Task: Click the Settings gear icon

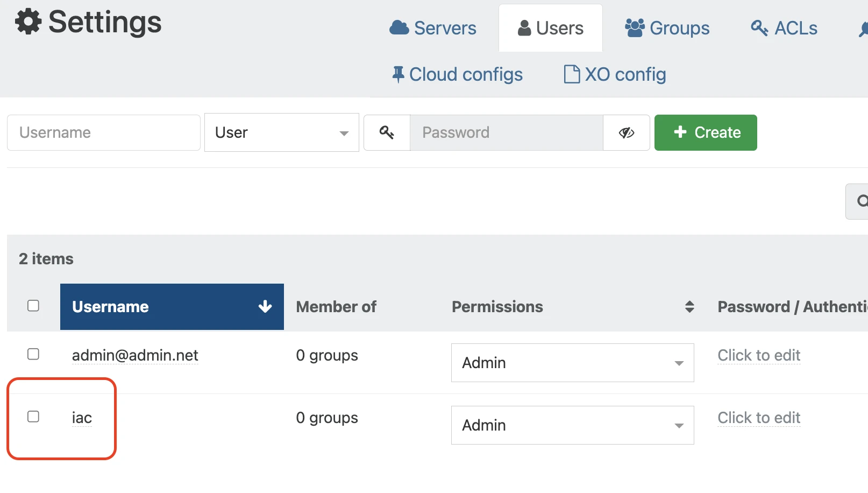Action: coord(28,22)
